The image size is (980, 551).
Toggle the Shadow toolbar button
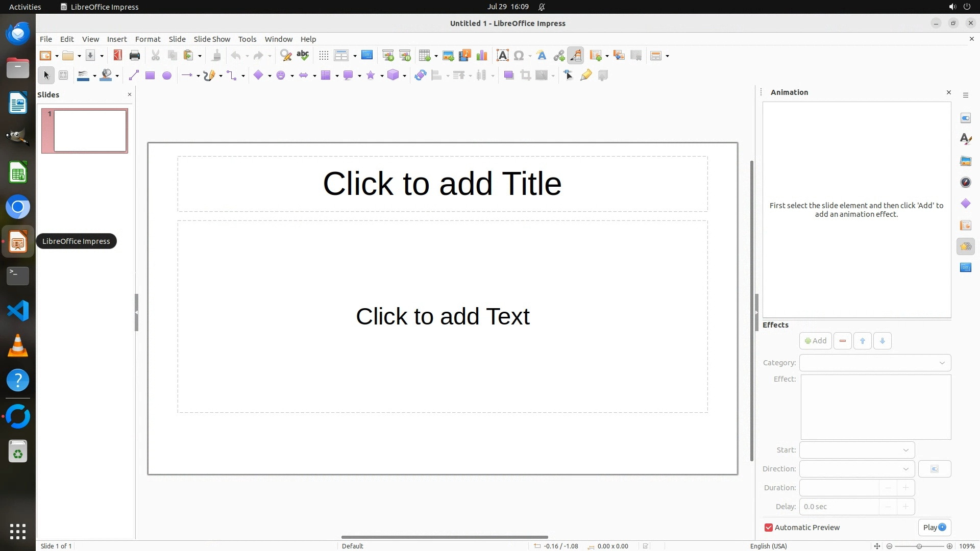click(x=508, y=76)
